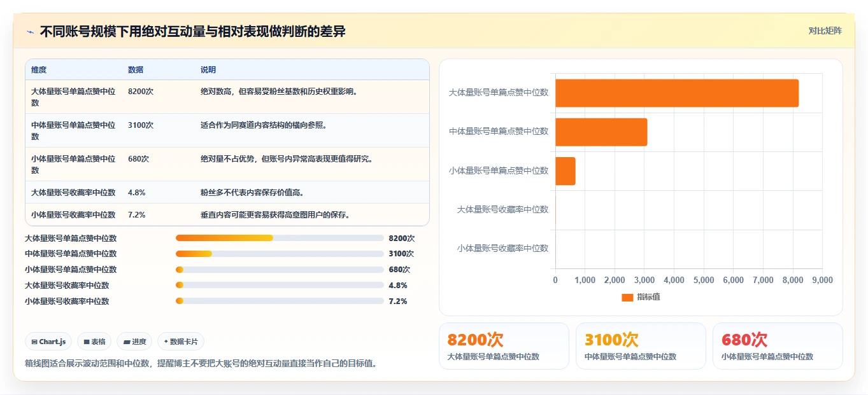Click progress bar for 小体量账号单篇点赞中位数
The image size is (868, 395).
[280, 270]
